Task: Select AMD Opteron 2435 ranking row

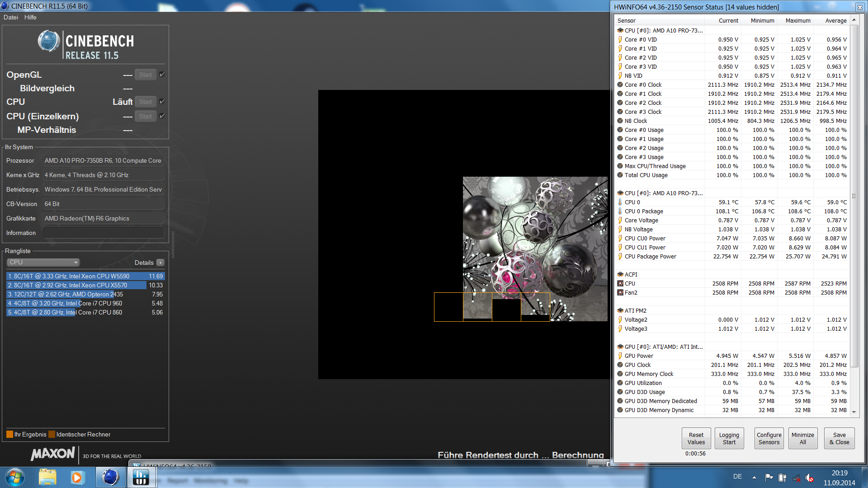Action: pyautogui.click(x=85, y=294)
